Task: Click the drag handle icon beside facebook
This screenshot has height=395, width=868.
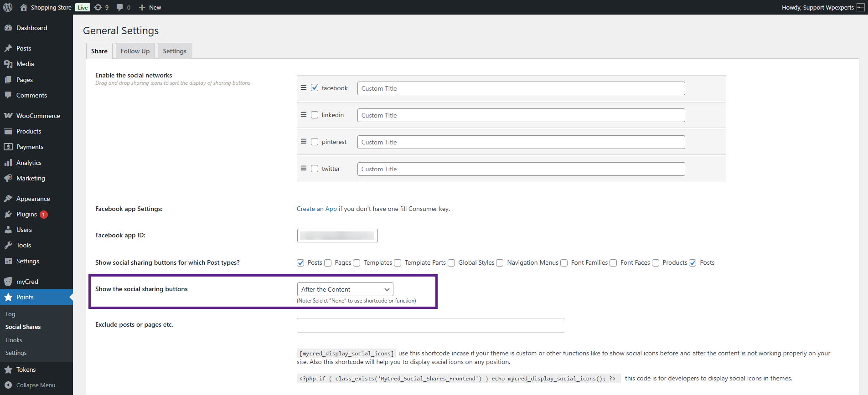Action: pos(304,88)
